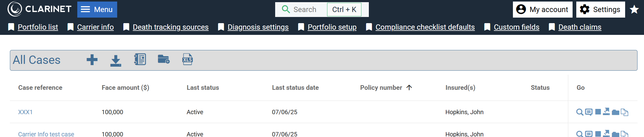Open the Settings button
The image size is (644, 137).
pyautogui.click(x=600, y=10)
